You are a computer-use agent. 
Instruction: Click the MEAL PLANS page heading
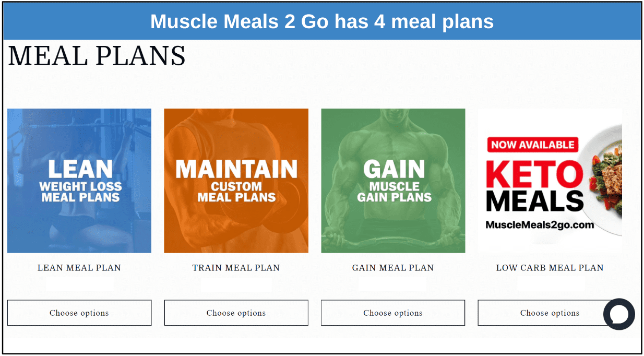(97, 56)
